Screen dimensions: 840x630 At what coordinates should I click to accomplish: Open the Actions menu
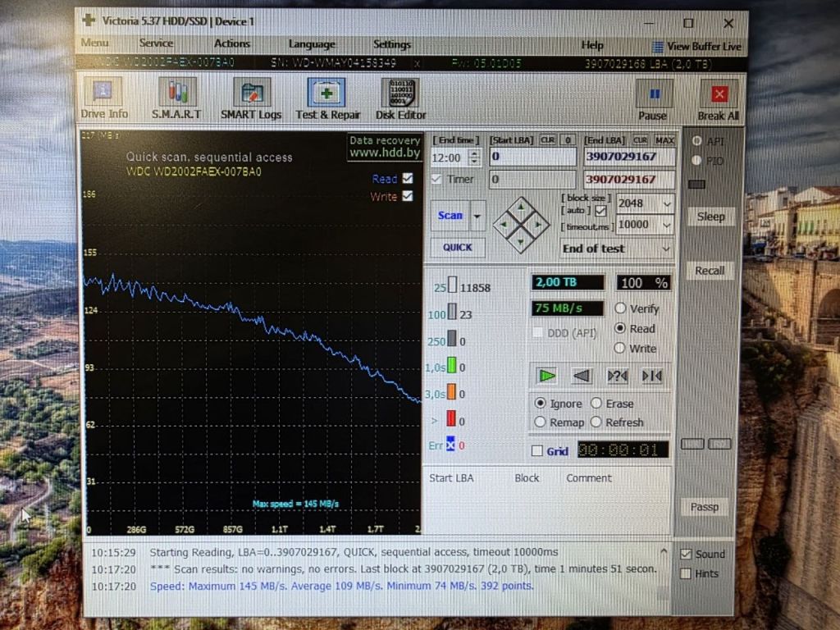[232, 43]
